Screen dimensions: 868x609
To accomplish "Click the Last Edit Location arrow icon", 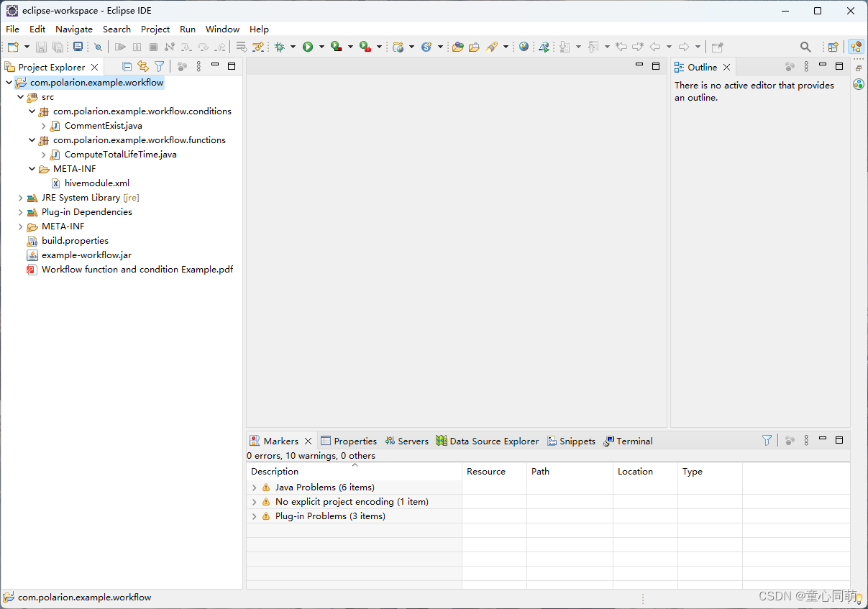I will click(621, 47).
